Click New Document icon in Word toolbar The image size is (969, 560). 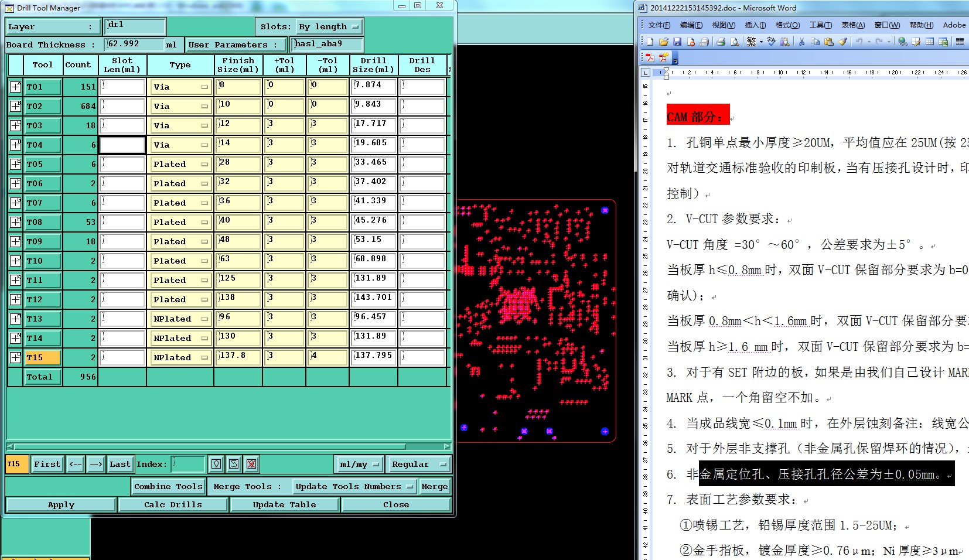tap(650, 42)
